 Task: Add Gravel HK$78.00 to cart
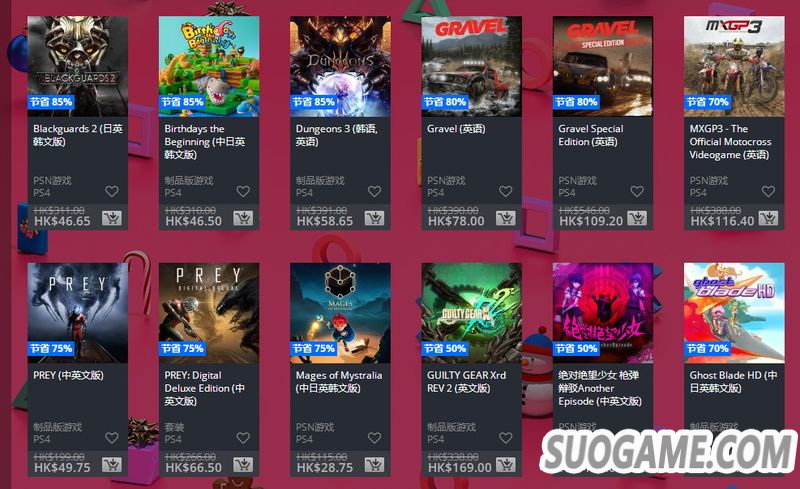click(x=506, y=218)
